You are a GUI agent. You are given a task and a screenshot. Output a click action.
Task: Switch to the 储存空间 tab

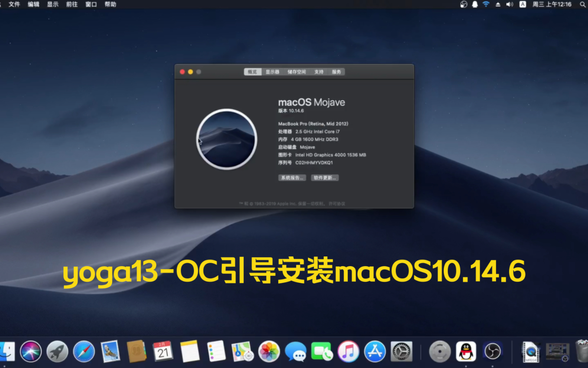pyautogui.click(x=297, y=72)
